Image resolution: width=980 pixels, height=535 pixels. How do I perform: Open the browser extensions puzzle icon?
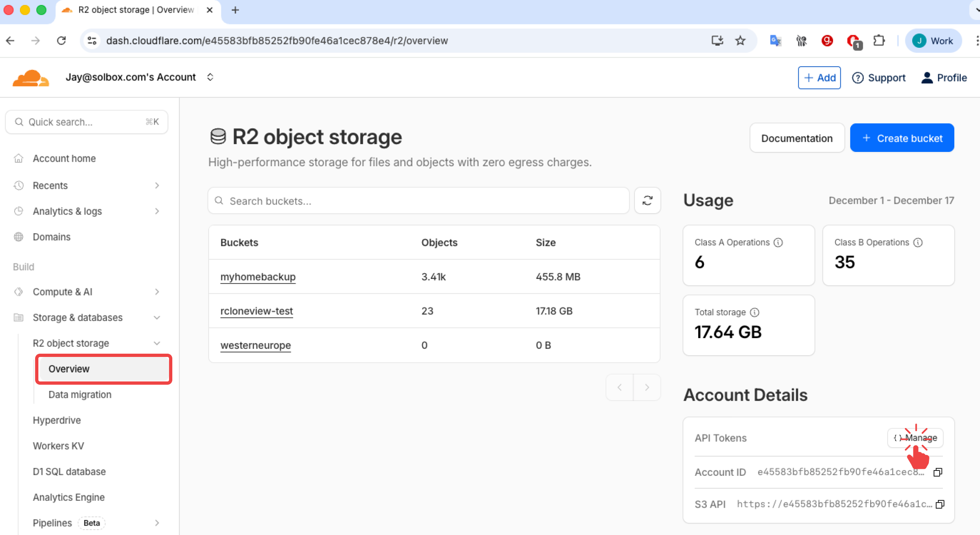pyautogui.click(x=879, y=40)
